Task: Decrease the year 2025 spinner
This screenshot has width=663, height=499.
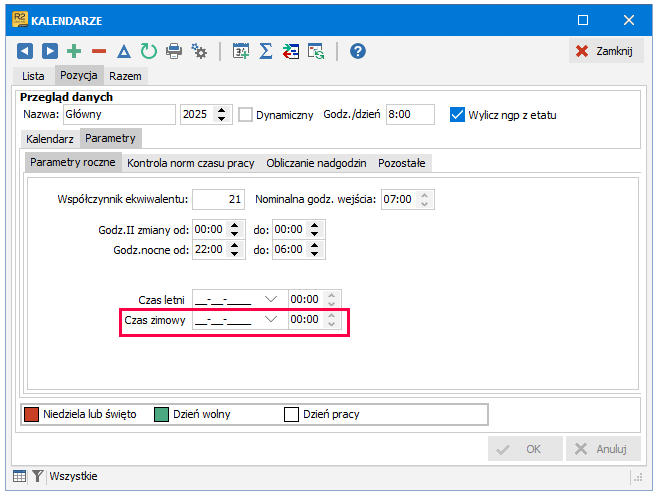Action: coord(222,119)
